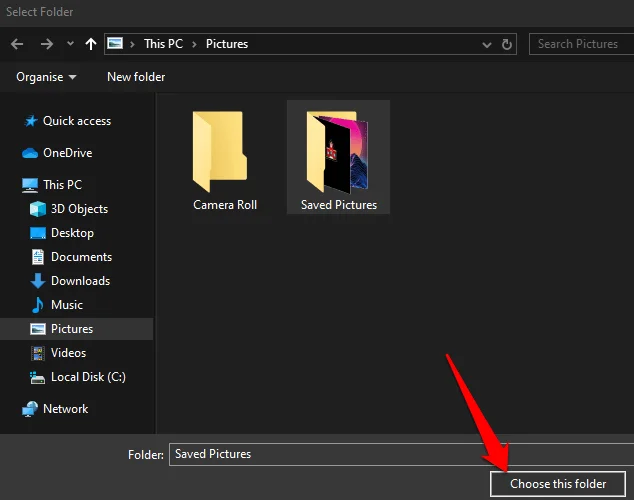This screenshot has height=500, width=634.
Task: Go forward using the forward arrow
Action: tap(47, 44)
